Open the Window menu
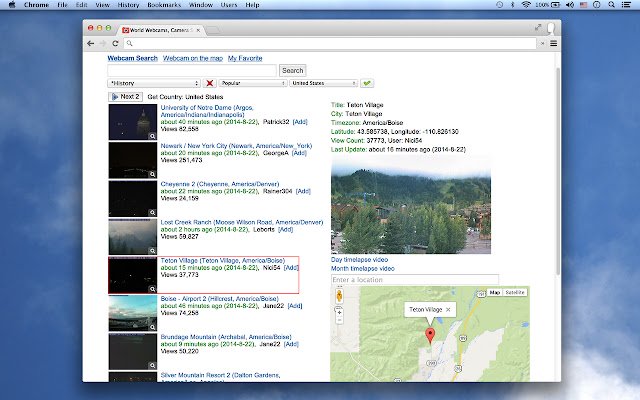 200,5
